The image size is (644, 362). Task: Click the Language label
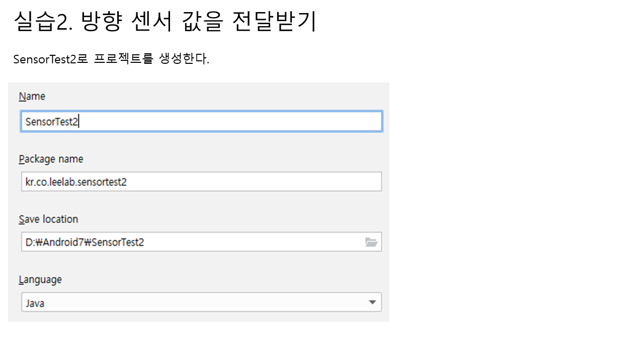pos(40,280)
